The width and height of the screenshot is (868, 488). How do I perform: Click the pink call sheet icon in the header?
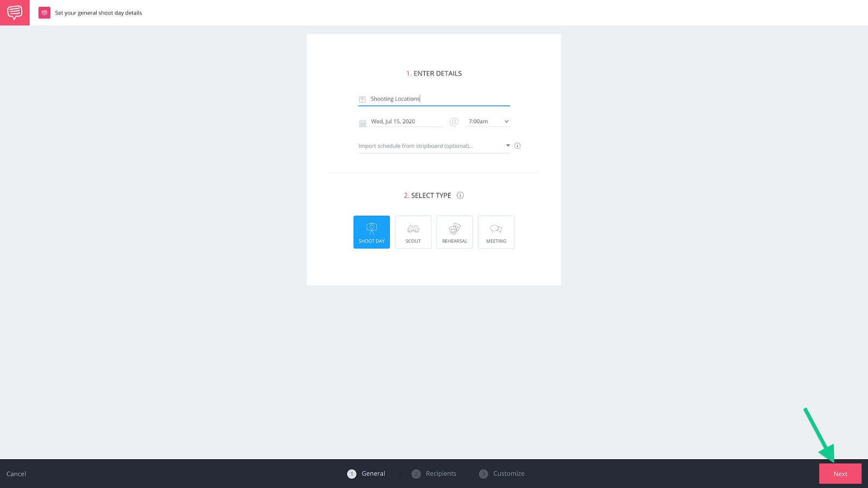[x=44, y=12]
